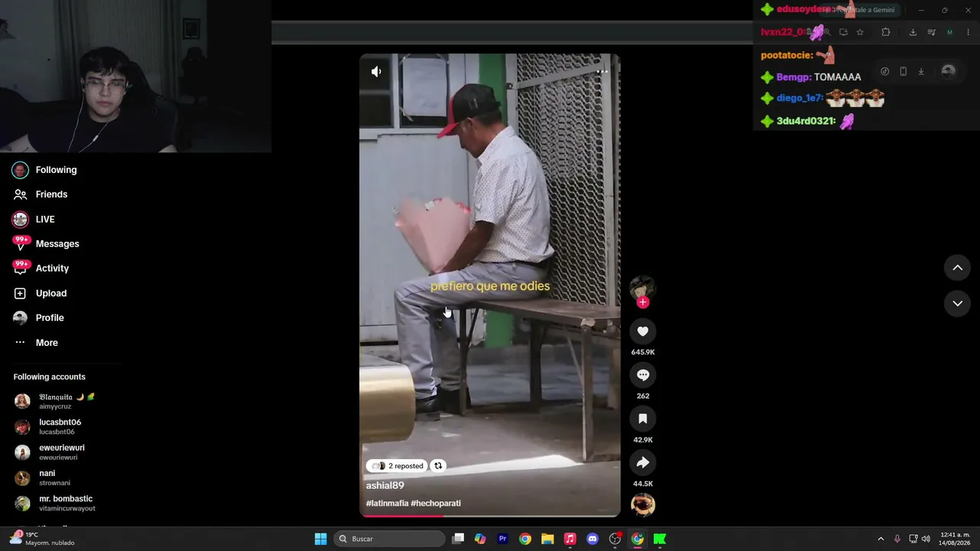Screen dimensions: 980x551
Task: Open creator avatar beside the video
Action: tap(643, 287)
